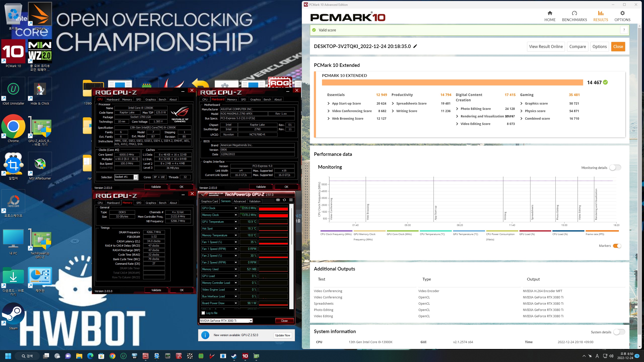644x362 pixels.
Task: Open Bench tab in CPU-Z Mainboard window
Action: (x=267, y=100)
